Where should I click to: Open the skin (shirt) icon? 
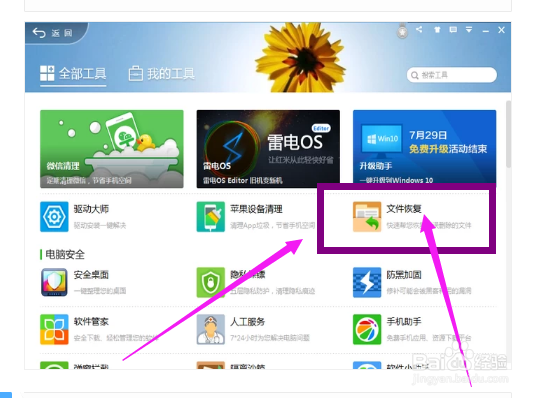coord(437,30)
